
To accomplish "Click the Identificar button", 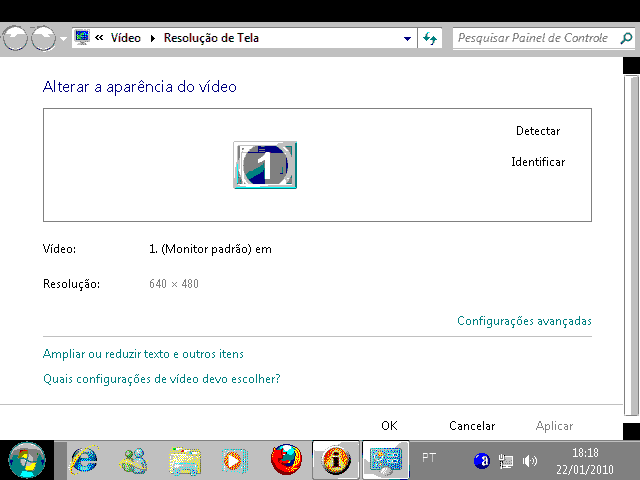I will [538, 162].
